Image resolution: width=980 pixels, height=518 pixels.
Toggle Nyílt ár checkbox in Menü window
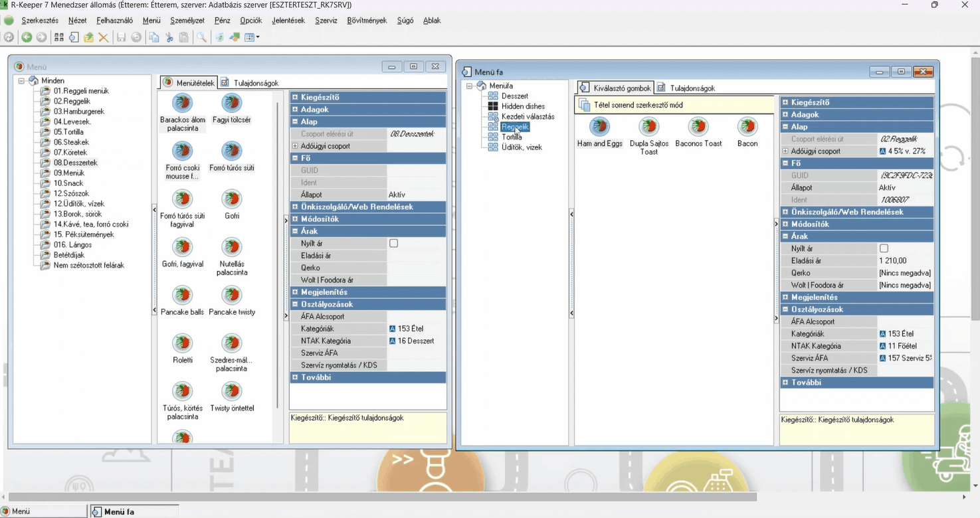pyautogui.click(x=394, y=244)
